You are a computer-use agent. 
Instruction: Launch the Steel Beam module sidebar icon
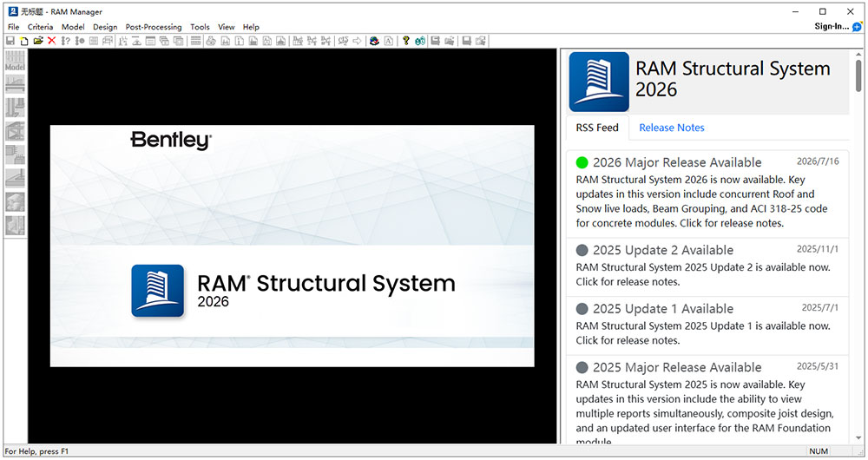[x=15, y=84]
